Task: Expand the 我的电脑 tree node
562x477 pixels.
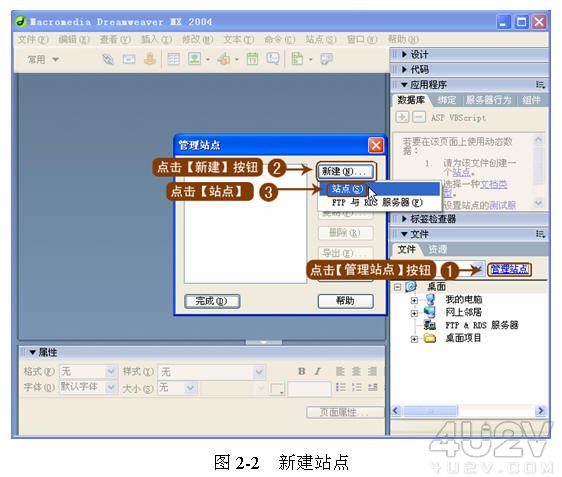Action: [414, 300]
